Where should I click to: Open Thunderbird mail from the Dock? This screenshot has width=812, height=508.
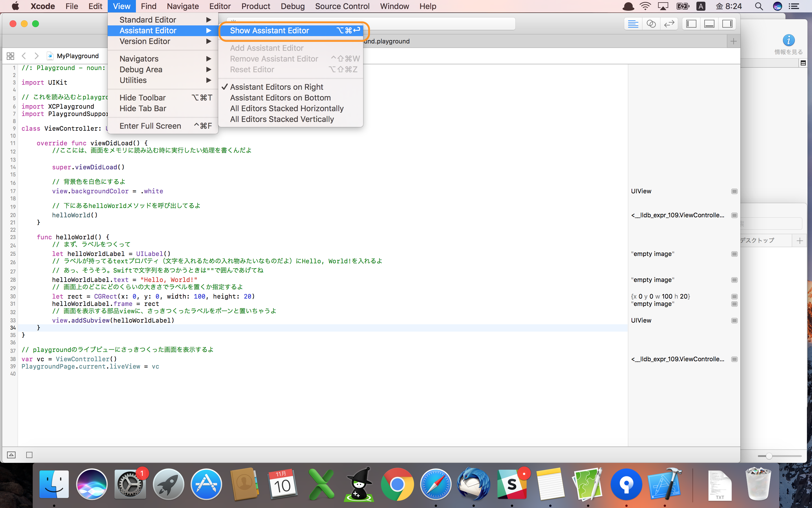pos(473,484)
